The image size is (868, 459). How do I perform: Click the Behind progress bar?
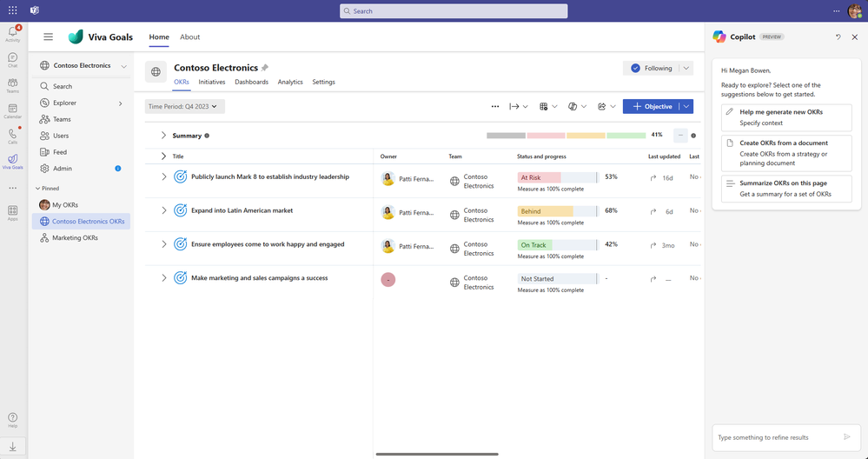pos(558,211)
